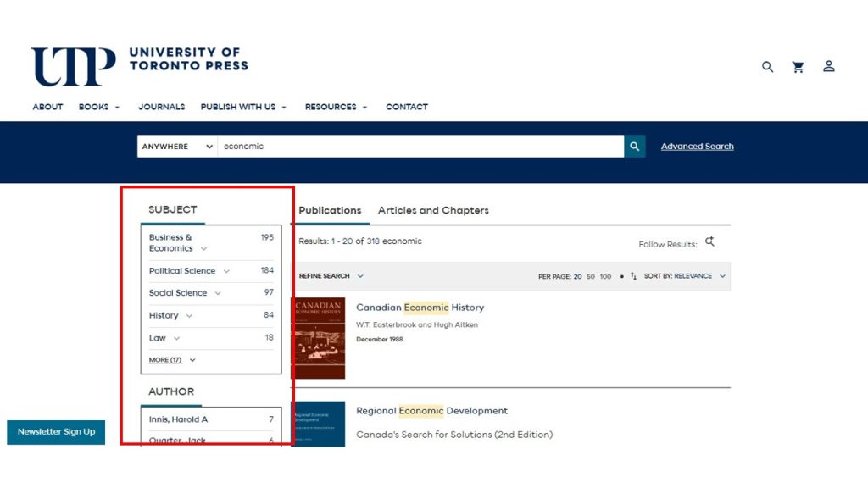Open the JOURNALS menu item
This screenshot has width=868, height=488.
162,107
